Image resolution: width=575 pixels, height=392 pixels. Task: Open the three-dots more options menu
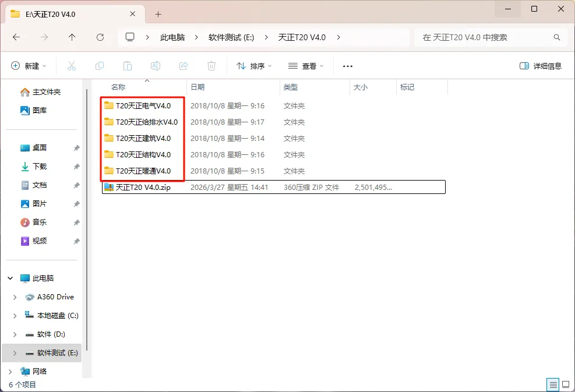point(348,66)
